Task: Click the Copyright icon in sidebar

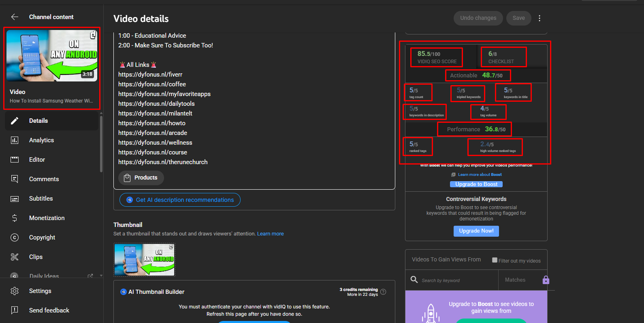Action: coord(15,237)
